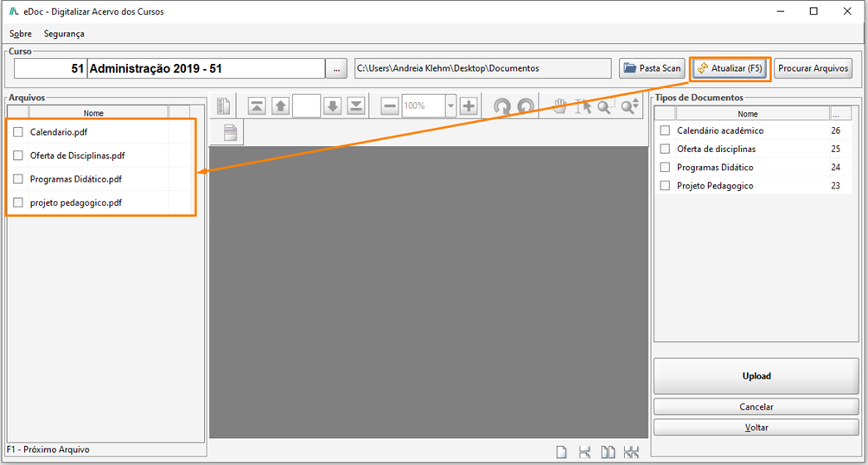Click the Documentos folder path field
Image resolution: width=868 pixels, height=465 pixels.
pyautogui.click(x=482, y=68)
